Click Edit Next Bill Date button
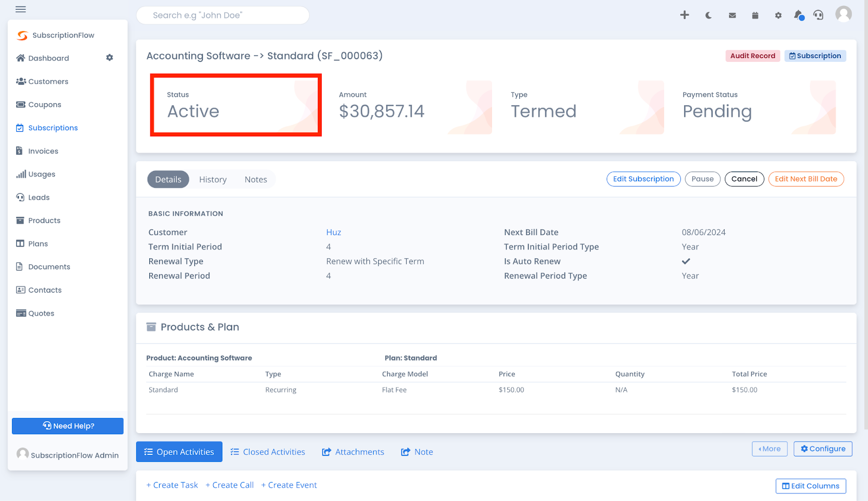The width and height of the screenshot is (868, 501). coord(806,179)
